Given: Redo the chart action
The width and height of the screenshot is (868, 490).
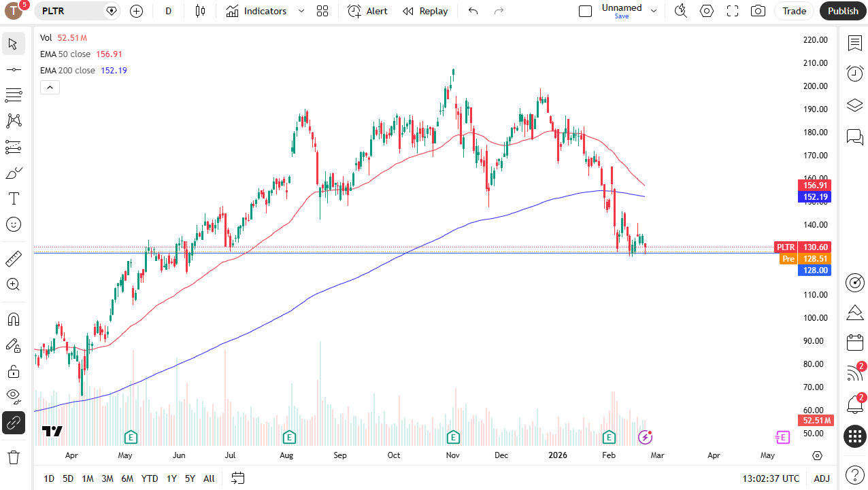Looking at the screenshot, I should pos(499,11).
